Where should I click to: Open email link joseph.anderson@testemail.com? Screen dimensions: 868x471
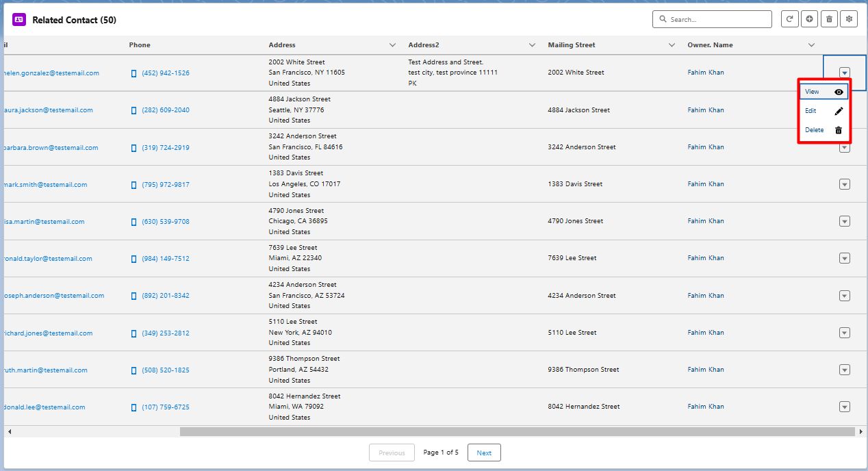pyautogui.click(x=53, y=296)
